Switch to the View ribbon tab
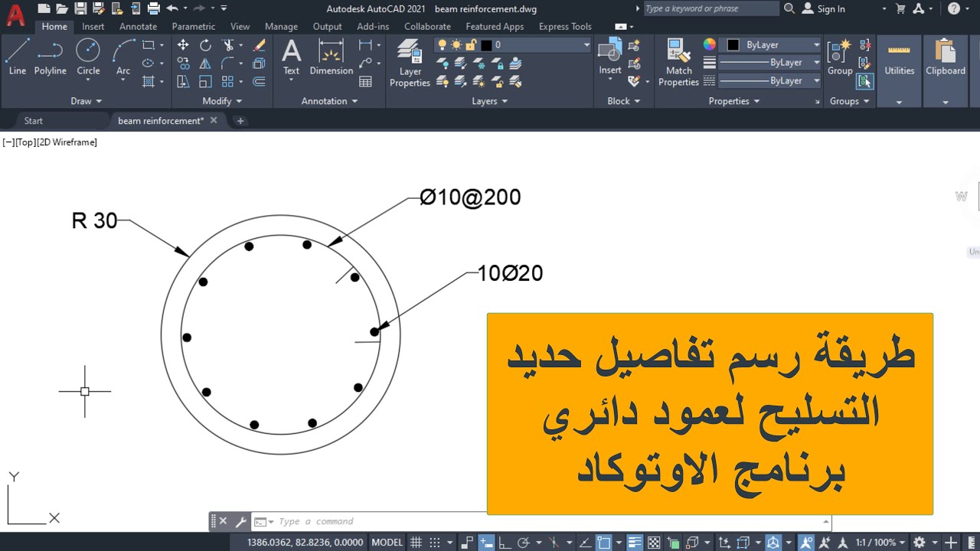Screen dimensions: 980x551 tap(240, 26)
